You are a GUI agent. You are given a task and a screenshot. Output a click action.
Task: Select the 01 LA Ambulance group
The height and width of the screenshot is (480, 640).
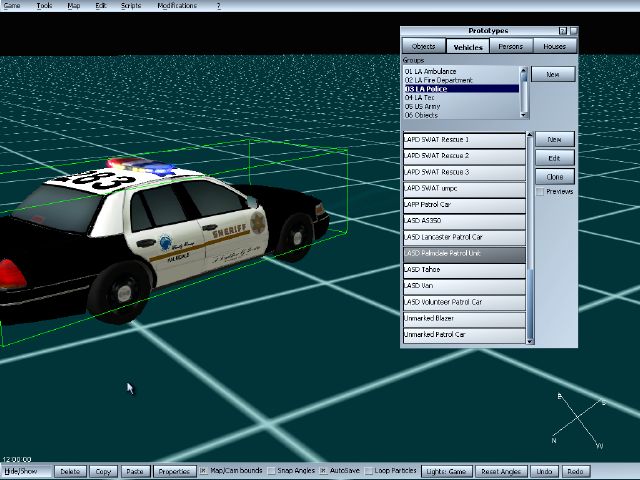coord(461,71)
